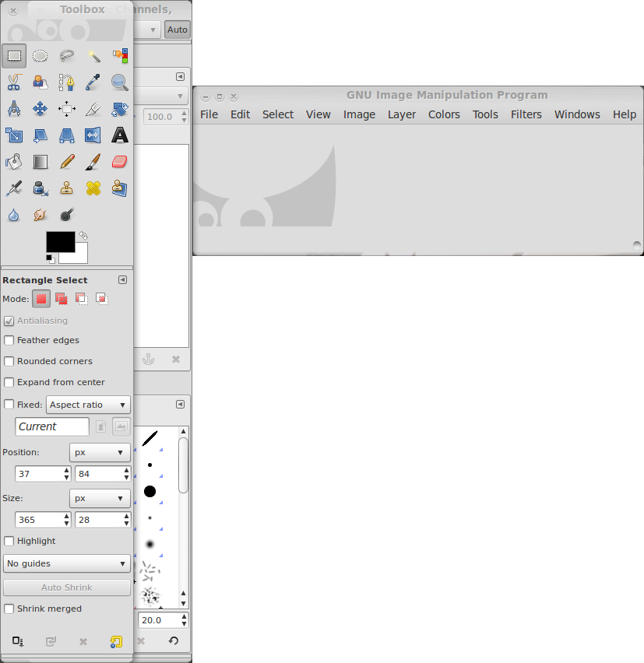Toggle the Highlight checkbox
This screenshot has height=663, width=644.
point(9,542)
